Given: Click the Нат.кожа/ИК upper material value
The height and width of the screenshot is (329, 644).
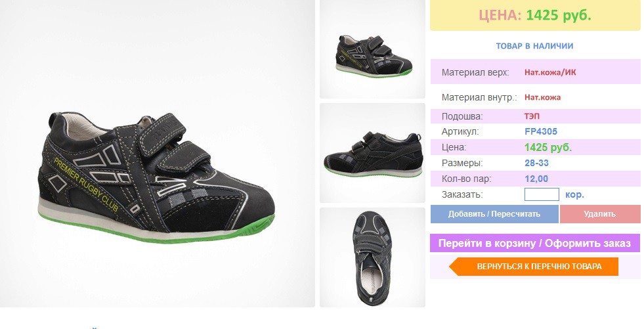Looking at the screenshot, I should coord(550,73).
